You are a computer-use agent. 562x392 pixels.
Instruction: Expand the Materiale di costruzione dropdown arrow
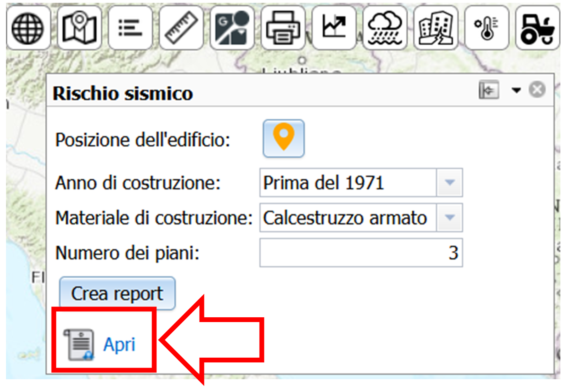450,218
